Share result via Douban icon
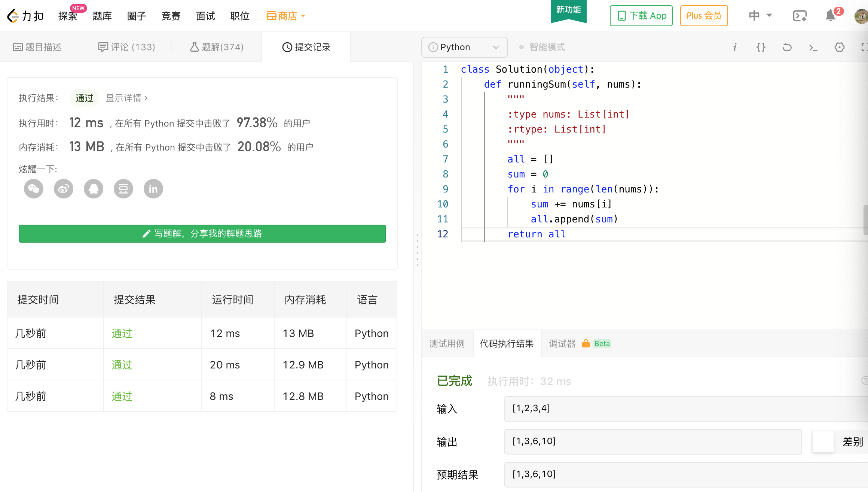 pos(123,189)
